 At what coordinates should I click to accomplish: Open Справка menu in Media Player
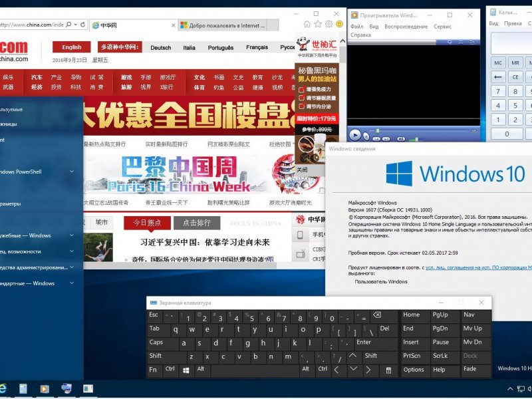click(x=360, y=35)
